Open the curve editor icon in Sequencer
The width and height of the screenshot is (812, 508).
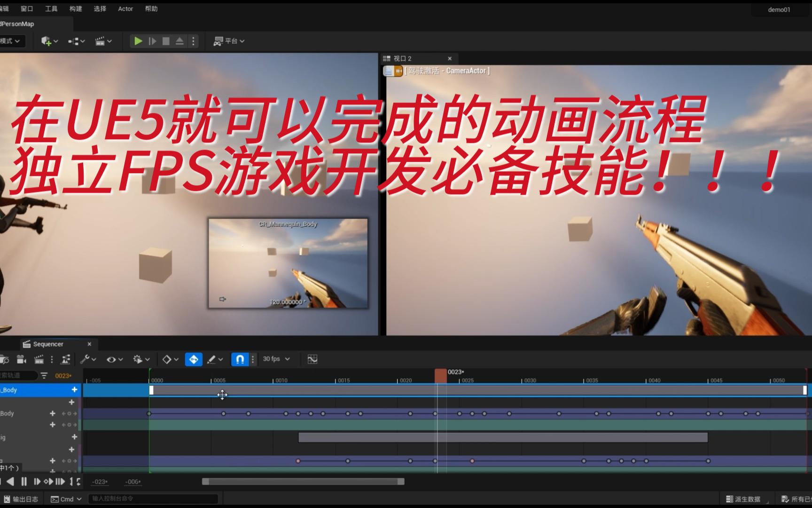(312, 359)
